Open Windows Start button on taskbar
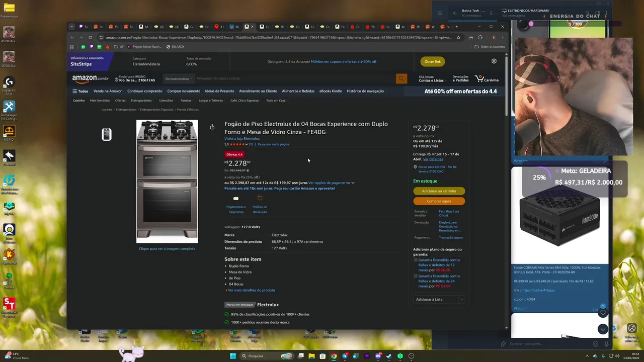The height and width of the screenshot is (362, 644). click(233, 356)
